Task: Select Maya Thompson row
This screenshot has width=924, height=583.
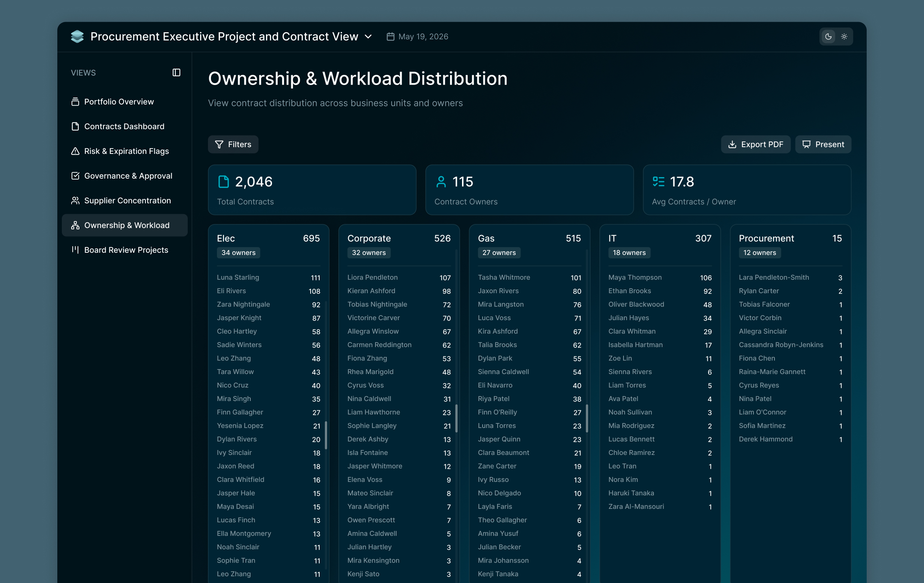Action: 659,277
